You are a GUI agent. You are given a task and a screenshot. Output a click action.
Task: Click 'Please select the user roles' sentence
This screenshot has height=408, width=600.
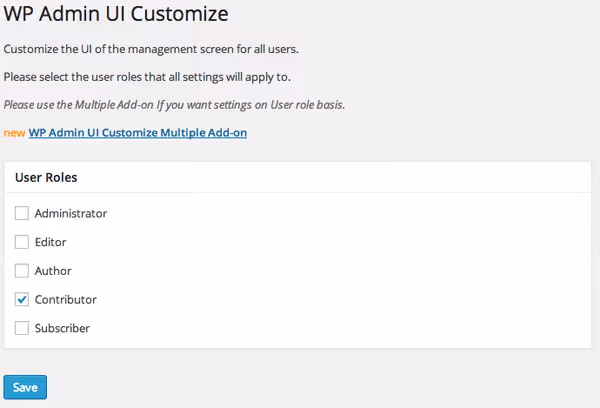[x=147, y=77]
